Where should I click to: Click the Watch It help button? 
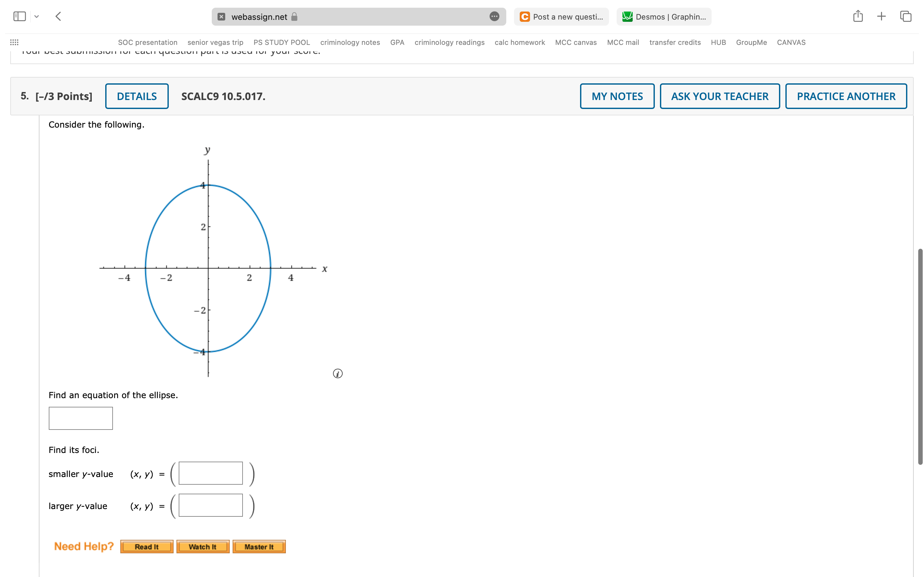203,547
